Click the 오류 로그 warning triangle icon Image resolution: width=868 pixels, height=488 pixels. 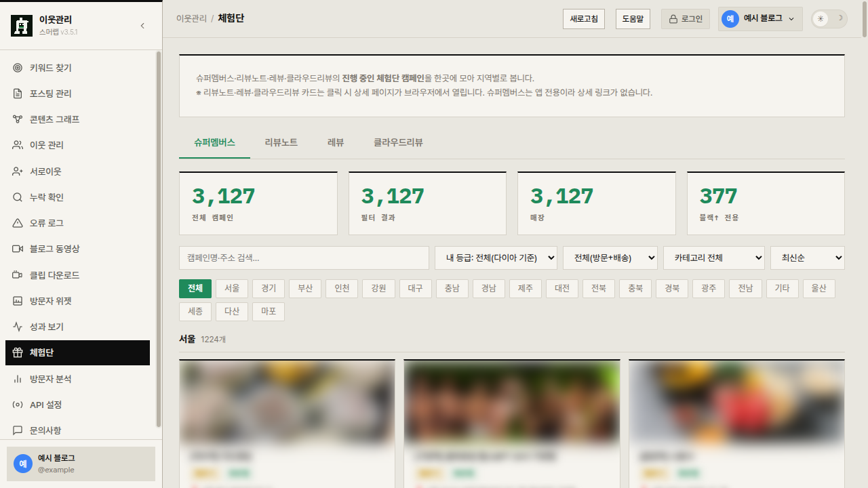click(18, 223)
